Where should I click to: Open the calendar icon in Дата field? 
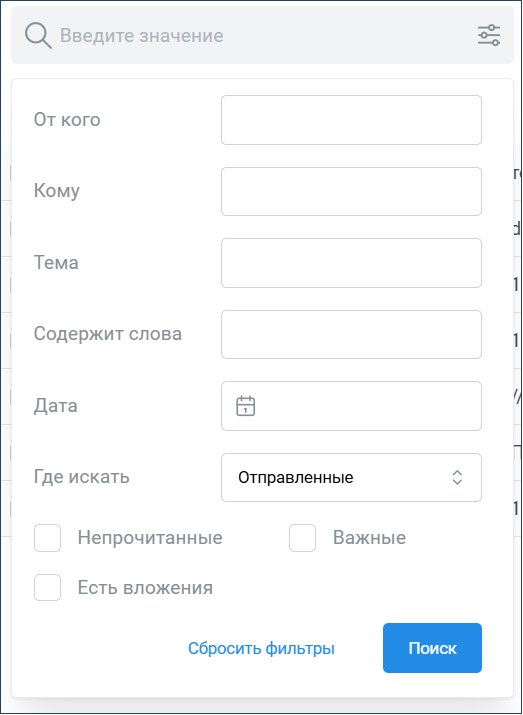[x=245, y=406]
